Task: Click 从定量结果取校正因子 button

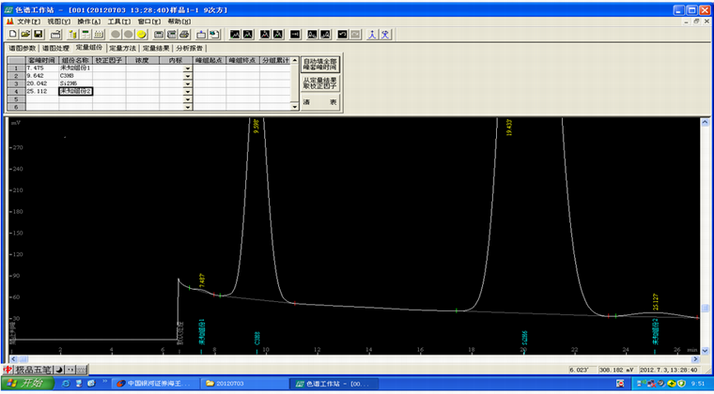Action: 321,83
